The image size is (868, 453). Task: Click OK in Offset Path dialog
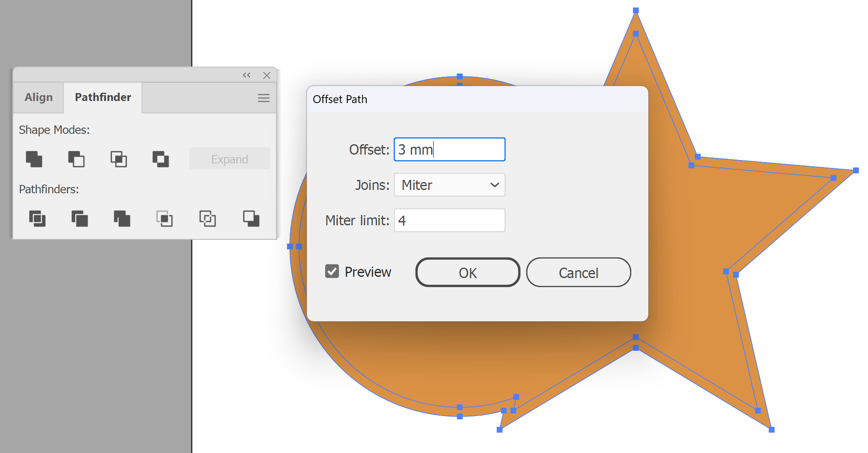pyautogui.click(x=468, y=273)
